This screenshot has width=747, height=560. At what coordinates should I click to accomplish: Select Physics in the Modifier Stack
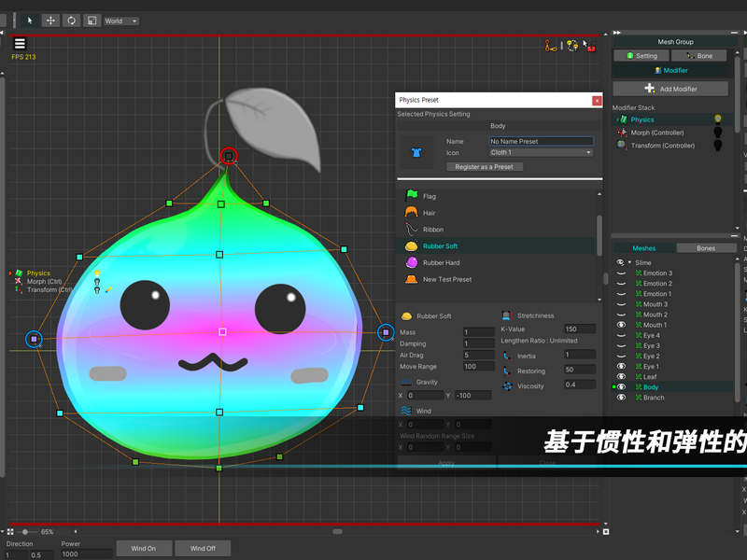coord(642,119)
